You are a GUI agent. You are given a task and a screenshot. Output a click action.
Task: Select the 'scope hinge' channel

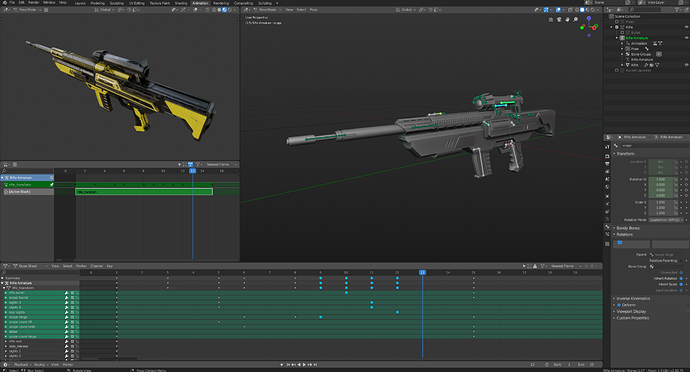[18, 317]
